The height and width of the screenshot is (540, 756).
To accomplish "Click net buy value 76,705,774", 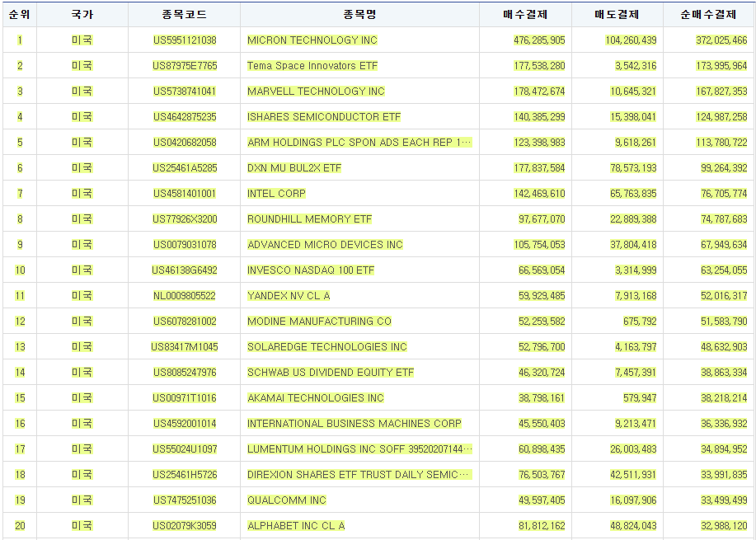I will click(724, 194).
